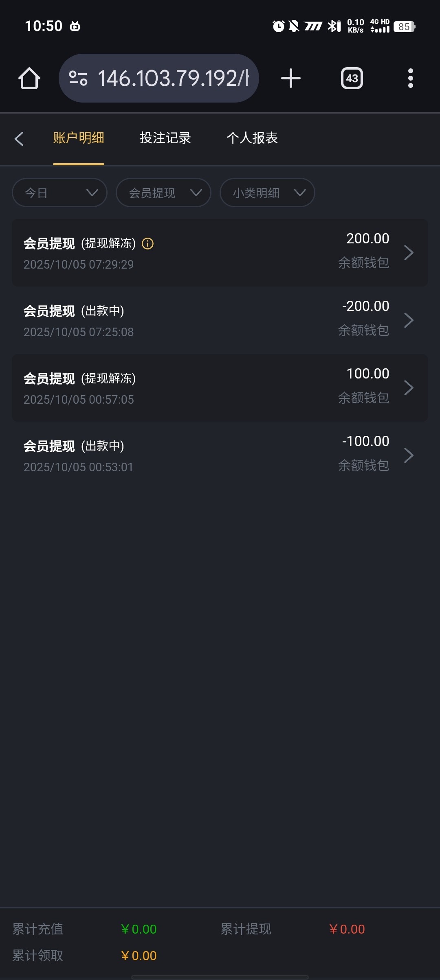
Task: Open the -100.00 出款中 entry at 00:53:01
Action: pos(220,455)
